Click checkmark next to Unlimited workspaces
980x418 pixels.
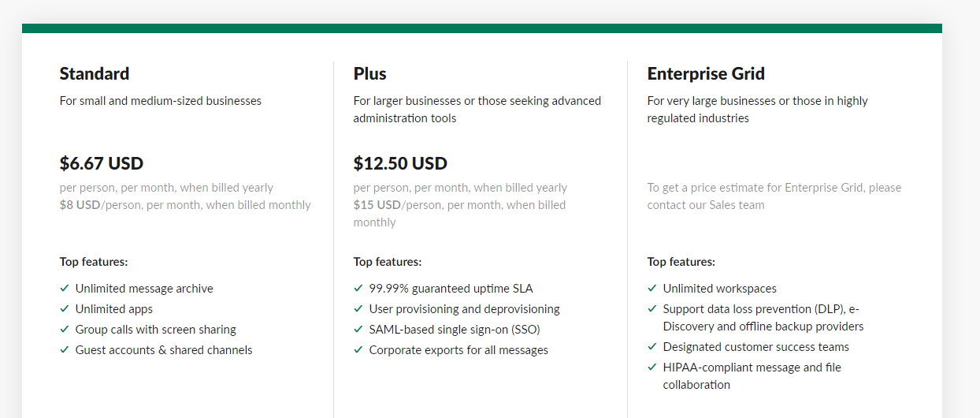coord(652,289)
